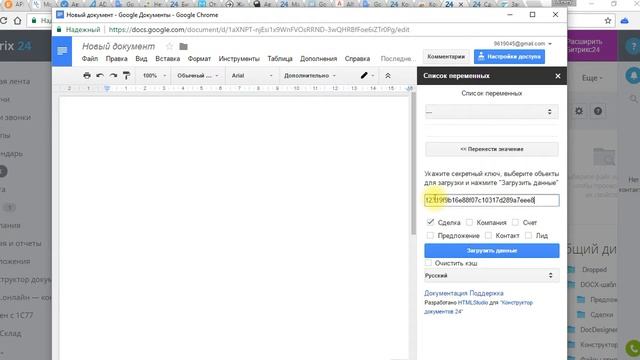Screen dimensions: 640x360
Task: Open the zoom 100% dropdown
Action: [x=154, y=76]
